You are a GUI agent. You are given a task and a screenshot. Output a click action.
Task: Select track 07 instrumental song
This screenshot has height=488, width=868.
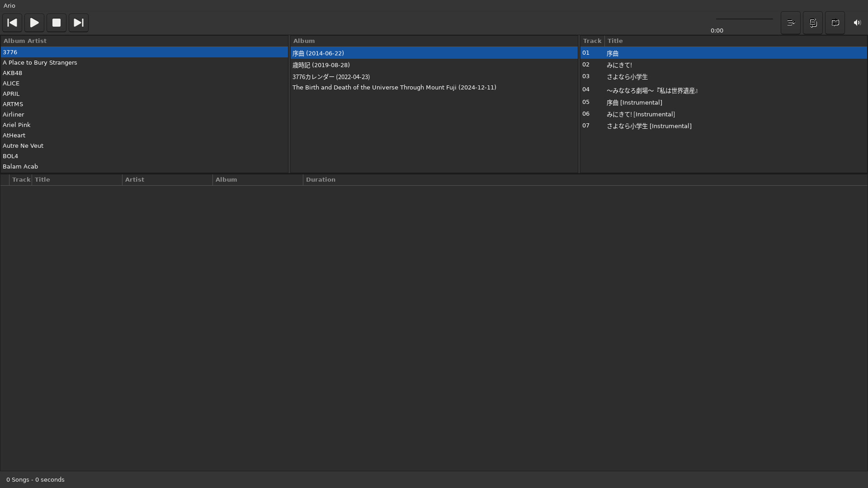649,126
